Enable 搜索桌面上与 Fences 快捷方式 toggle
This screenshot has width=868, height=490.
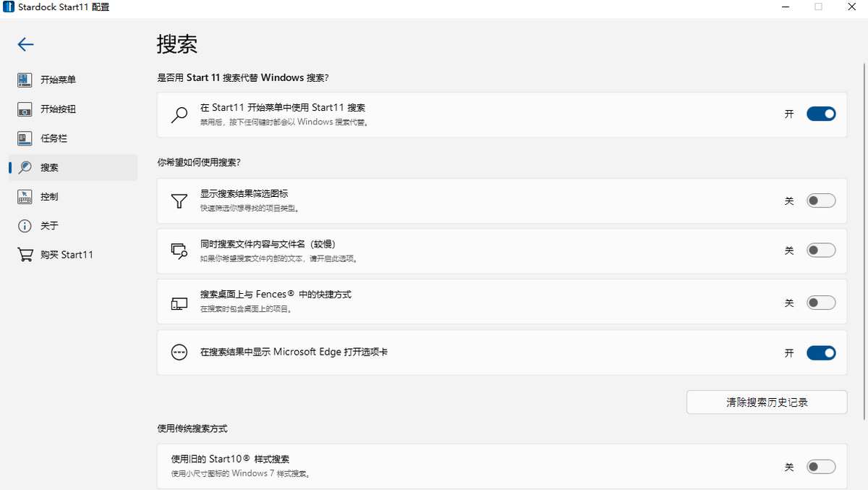[821, 303]
